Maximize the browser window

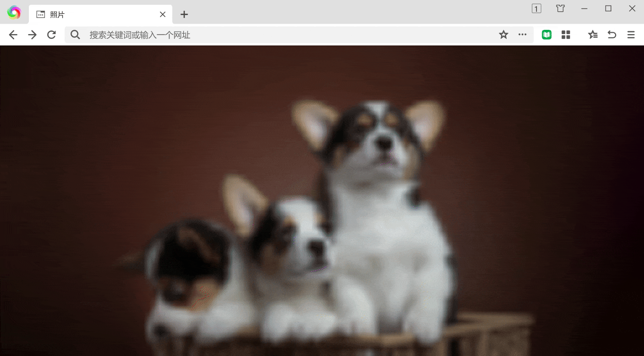608,9
